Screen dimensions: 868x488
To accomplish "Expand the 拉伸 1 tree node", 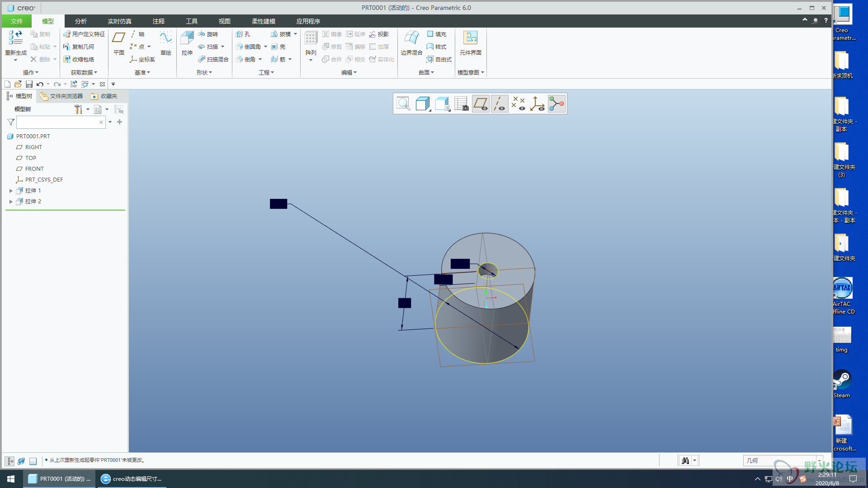I will coord(11,191).
